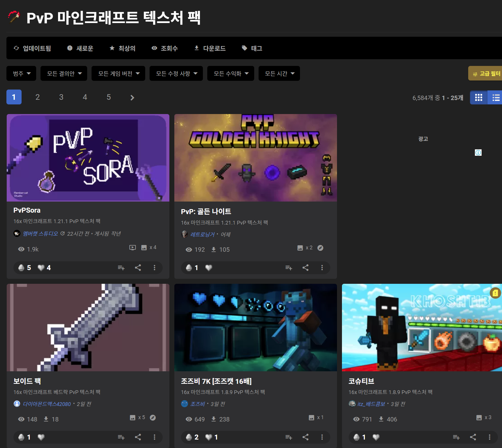Switch to grid view layout
Viewport: 502px width, 448px height.
(479, 97)
